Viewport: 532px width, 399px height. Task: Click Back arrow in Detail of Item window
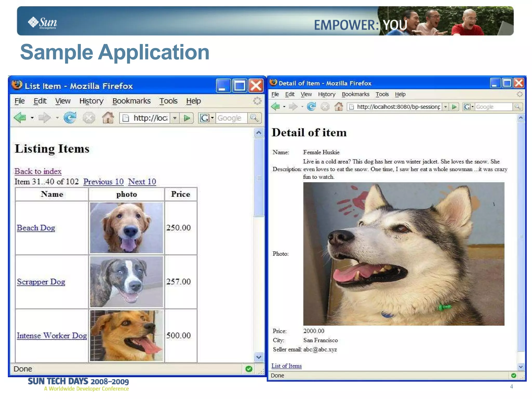click(x=275, y=107)
